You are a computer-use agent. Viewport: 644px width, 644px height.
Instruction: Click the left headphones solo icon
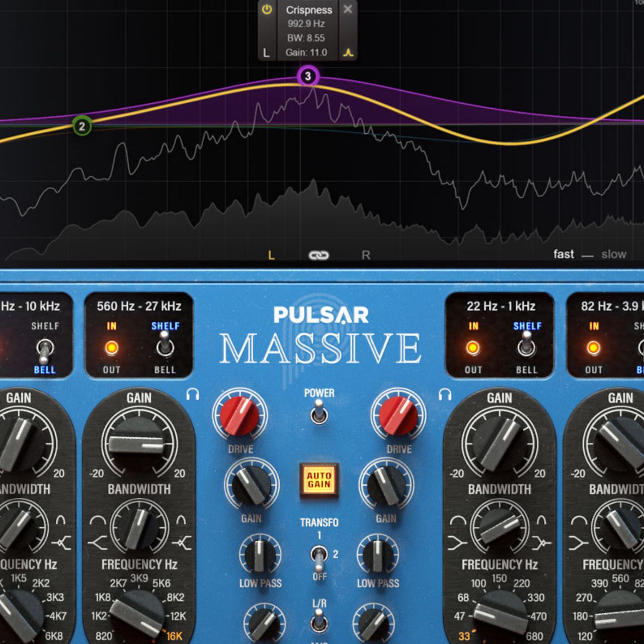point(192,394)
